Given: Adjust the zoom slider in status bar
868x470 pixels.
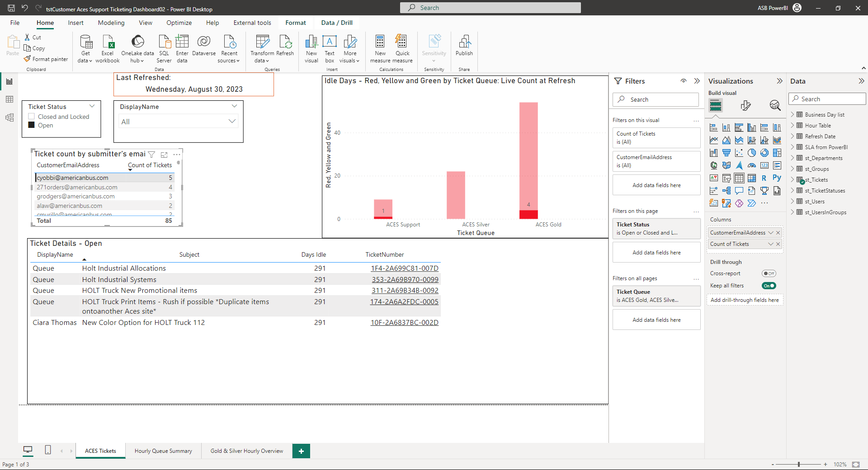Looking at the screenshot, I should 799,464.
